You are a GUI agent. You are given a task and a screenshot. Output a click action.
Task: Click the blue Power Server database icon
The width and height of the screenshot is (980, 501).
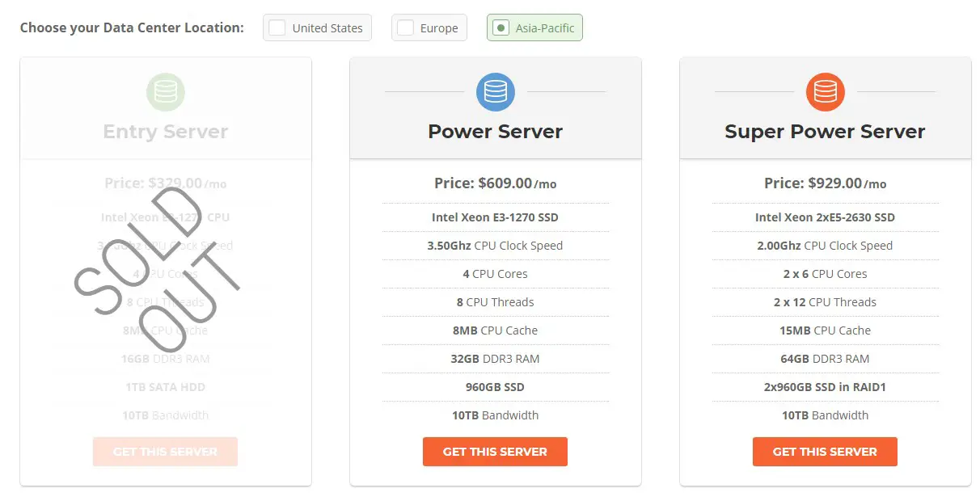click(496, 92)
